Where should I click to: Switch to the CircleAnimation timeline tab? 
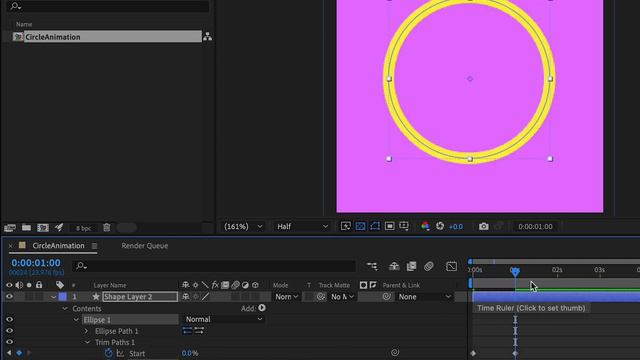coord(58,246)
